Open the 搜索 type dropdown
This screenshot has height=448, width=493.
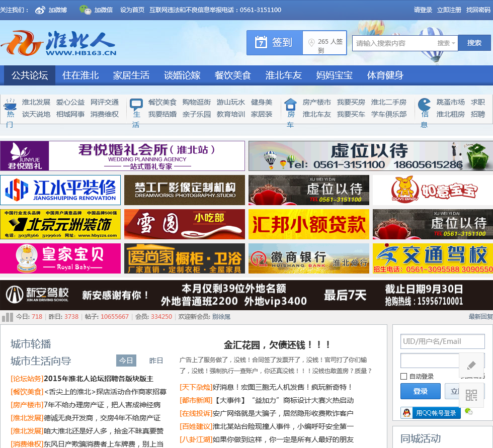pos(446,43)
